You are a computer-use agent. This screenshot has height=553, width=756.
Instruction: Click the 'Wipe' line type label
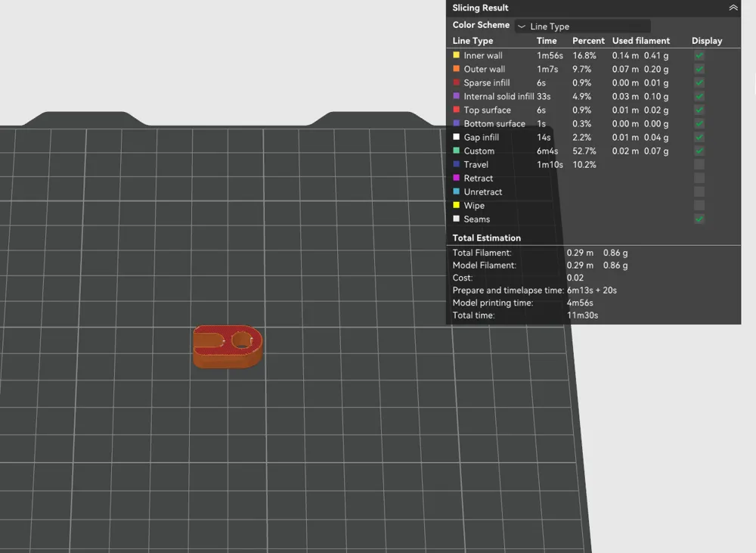[474, 206]
